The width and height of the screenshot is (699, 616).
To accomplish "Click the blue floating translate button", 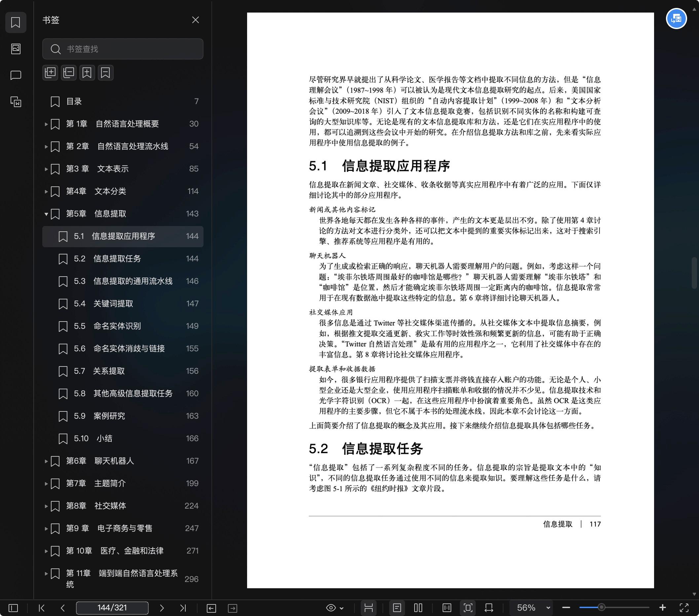I will pos(676,19).
